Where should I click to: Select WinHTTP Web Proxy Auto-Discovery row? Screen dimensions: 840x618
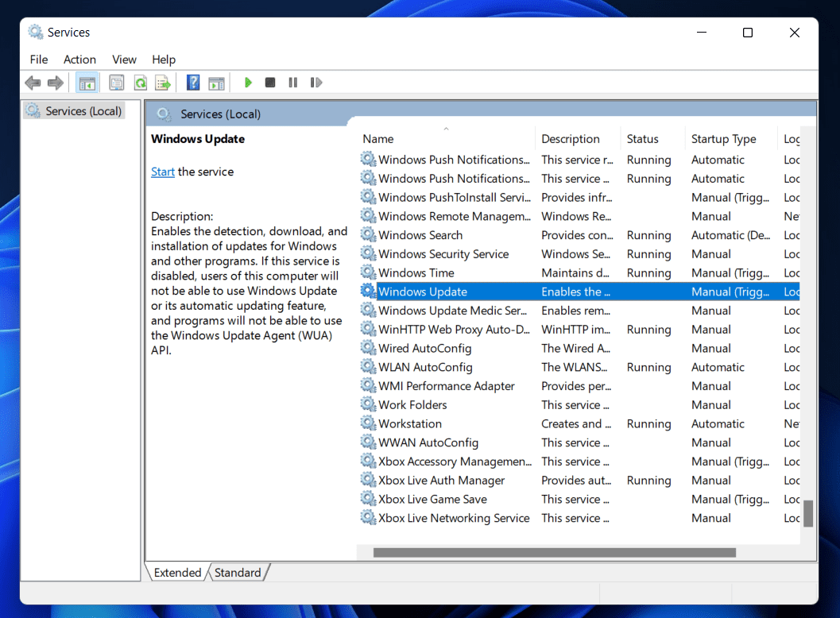579,330
